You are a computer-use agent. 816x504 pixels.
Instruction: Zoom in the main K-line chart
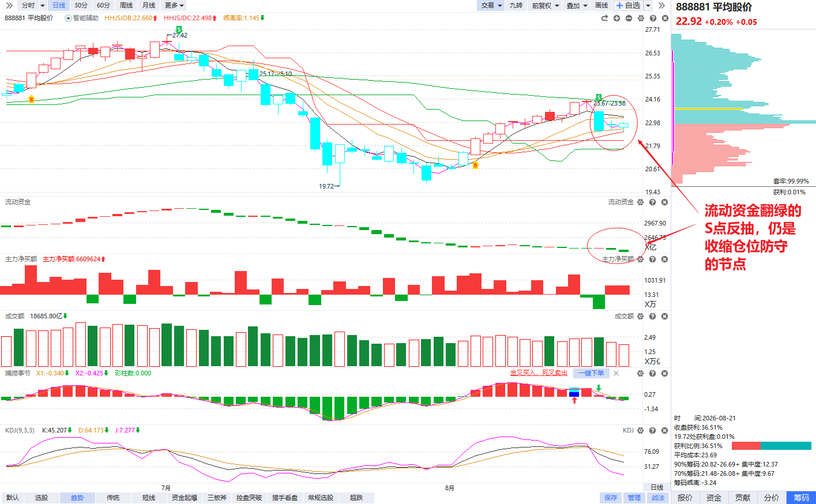coord(616,18)
